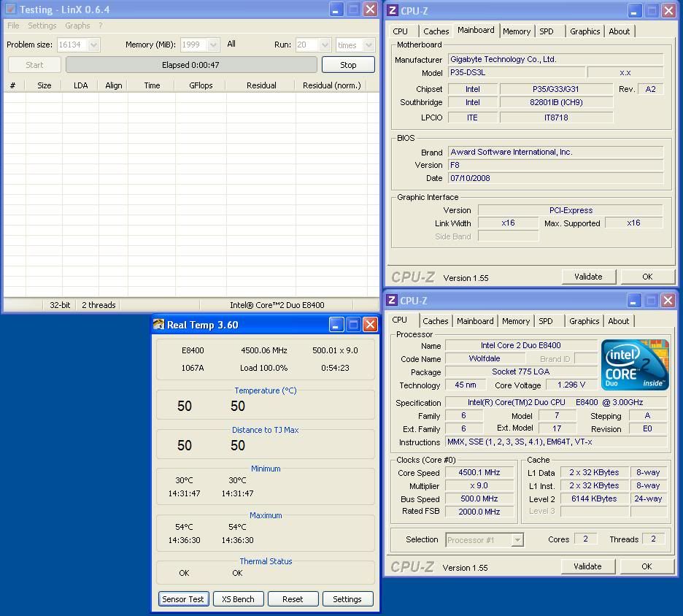Click the Elapsed 0:00:47 progress bar

point(191,65)
